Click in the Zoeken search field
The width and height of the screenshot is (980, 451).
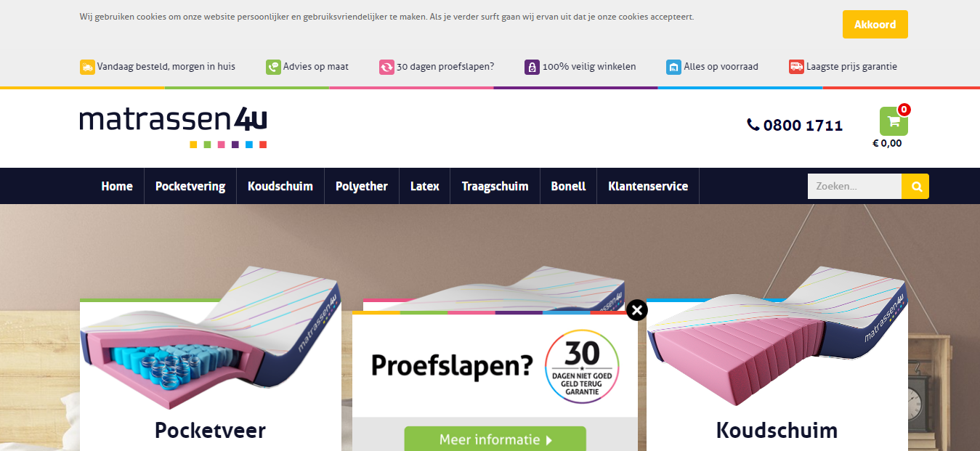854,187
